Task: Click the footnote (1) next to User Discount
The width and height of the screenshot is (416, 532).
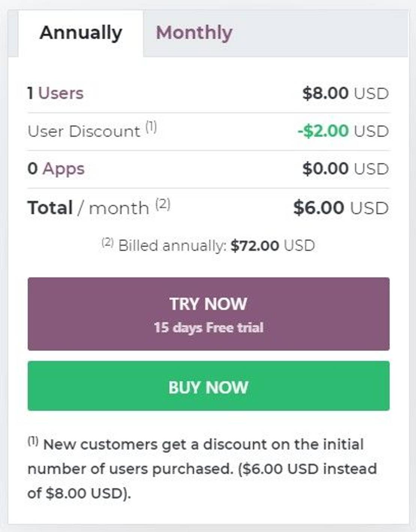Action: coord(151,126)
